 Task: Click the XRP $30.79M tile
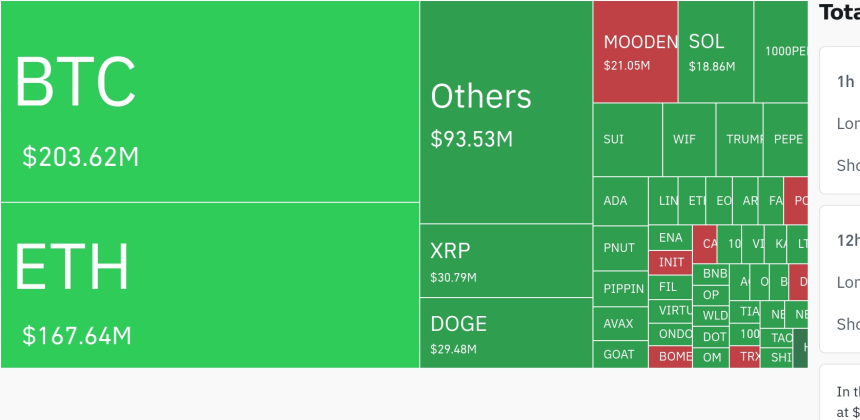point(506,261)
